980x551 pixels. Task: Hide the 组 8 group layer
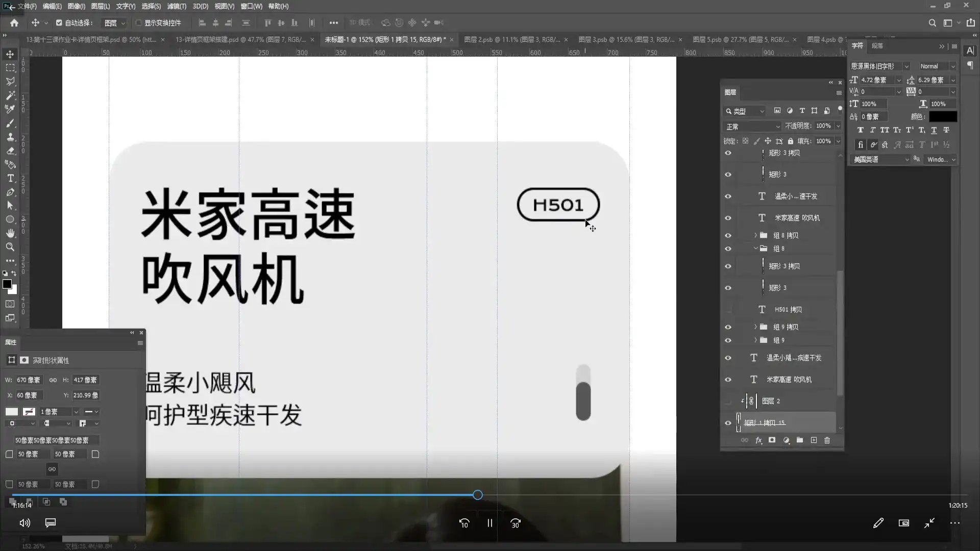[x=728, y=248]
